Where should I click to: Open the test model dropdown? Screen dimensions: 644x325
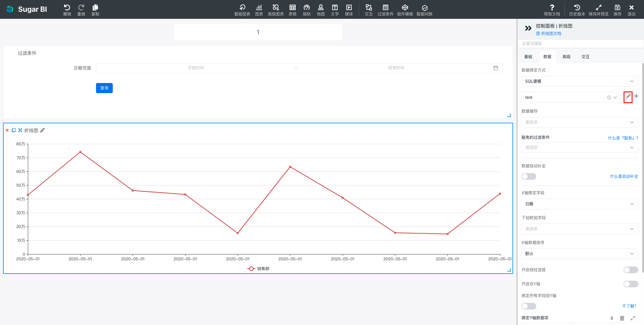(x=572, y=97)
